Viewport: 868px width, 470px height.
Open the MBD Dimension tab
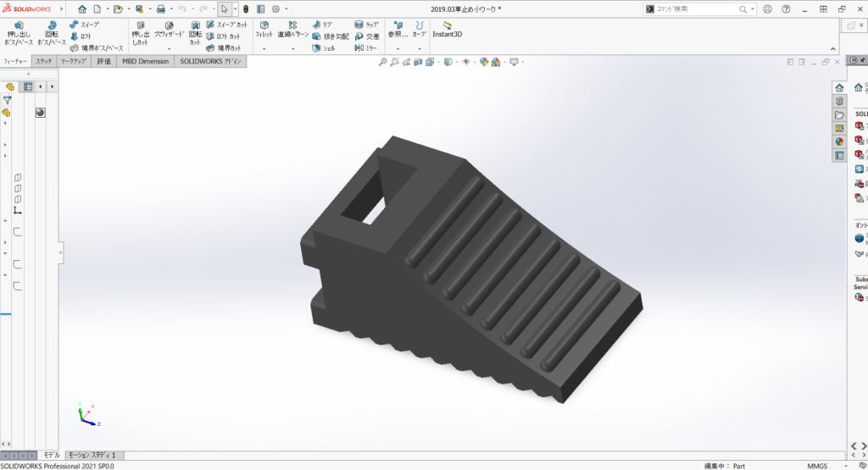[x=145, y=62]
